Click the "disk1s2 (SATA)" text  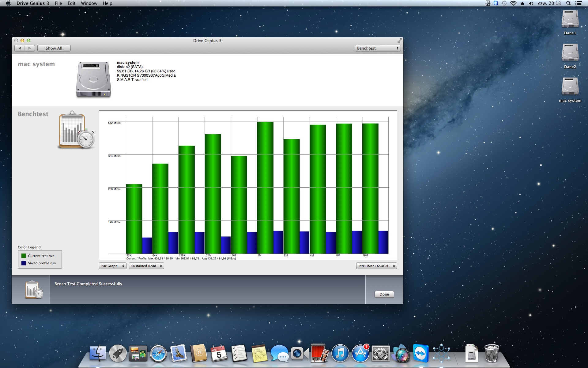coord(130,67)
